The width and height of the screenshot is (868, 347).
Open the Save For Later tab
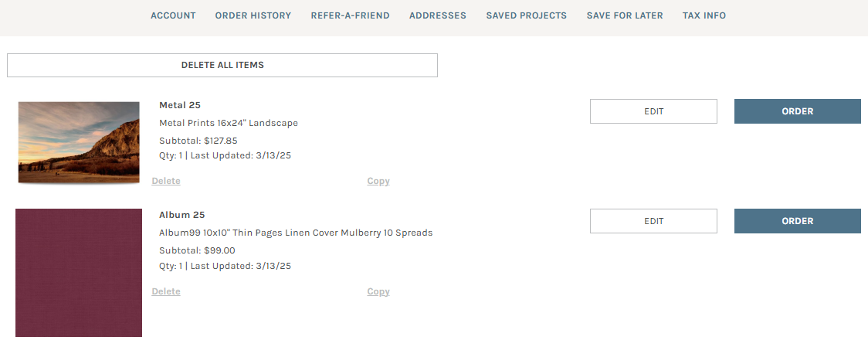coord(624,15)
